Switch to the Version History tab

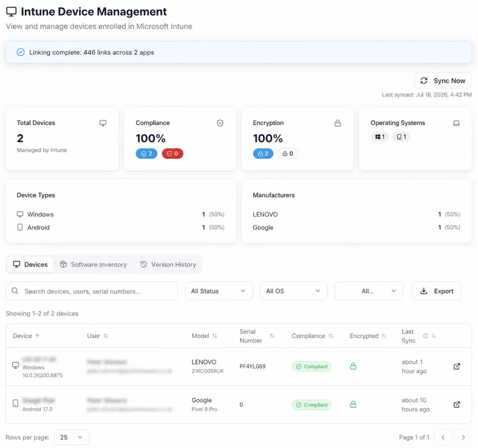pyautogui.click(x=168, y=264)
